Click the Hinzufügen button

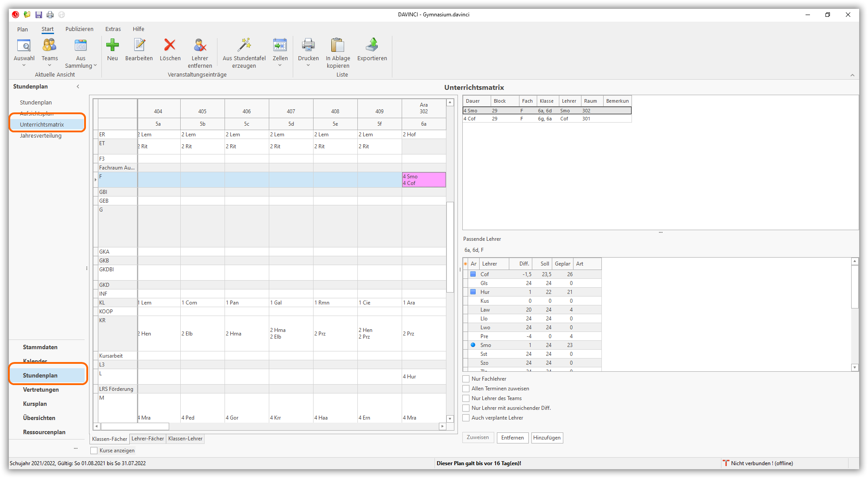point(547,438)
